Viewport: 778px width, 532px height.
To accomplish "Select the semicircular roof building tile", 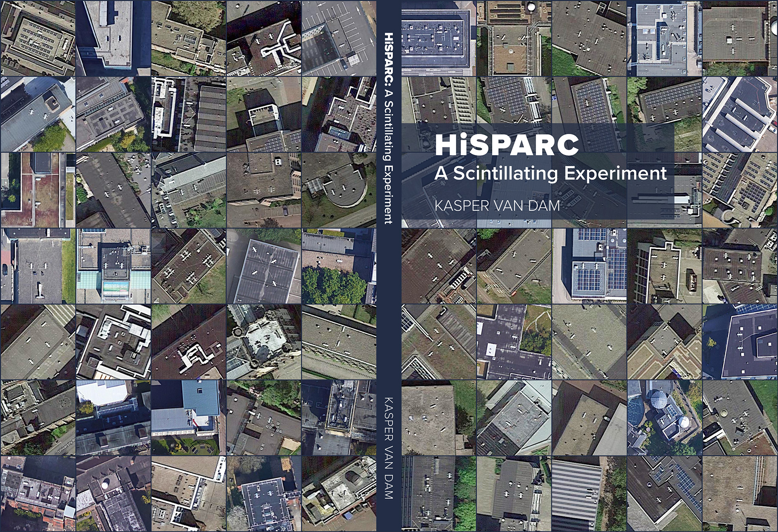I will tap(339, 190).
